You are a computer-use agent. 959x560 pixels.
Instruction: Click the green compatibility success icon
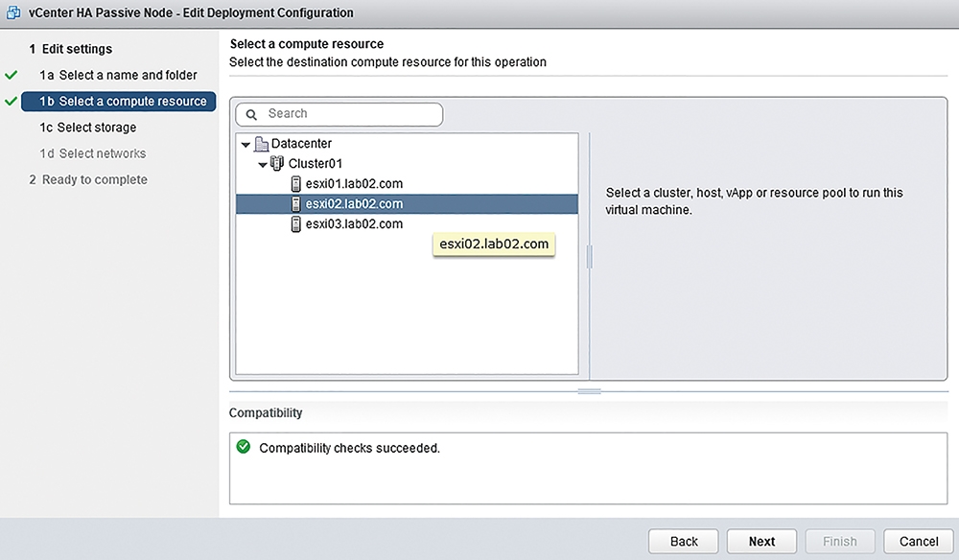244,447
